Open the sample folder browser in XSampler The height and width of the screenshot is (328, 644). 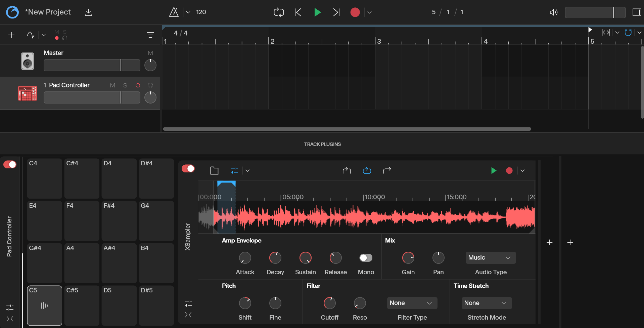(x=214, y=171)
